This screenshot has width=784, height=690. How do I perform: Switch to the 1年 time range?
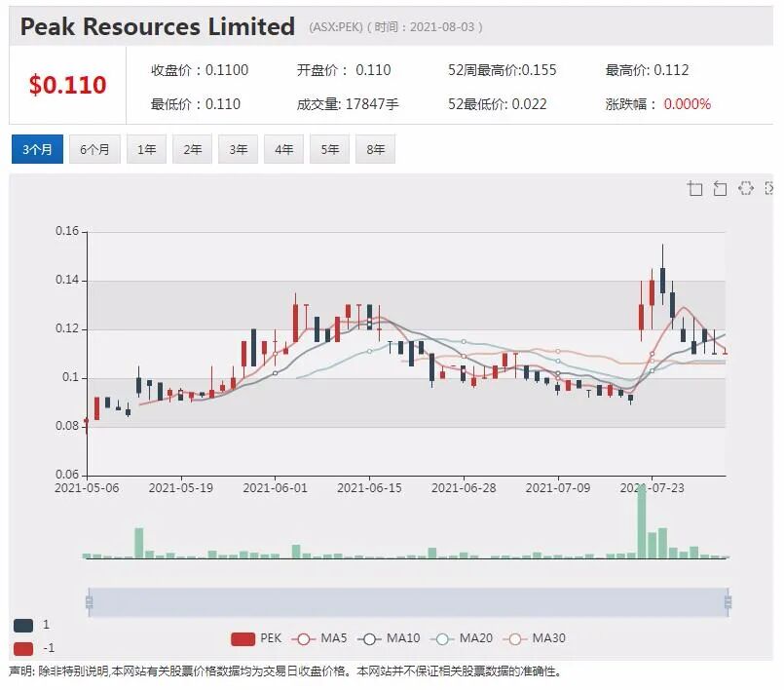coord(146,149)
